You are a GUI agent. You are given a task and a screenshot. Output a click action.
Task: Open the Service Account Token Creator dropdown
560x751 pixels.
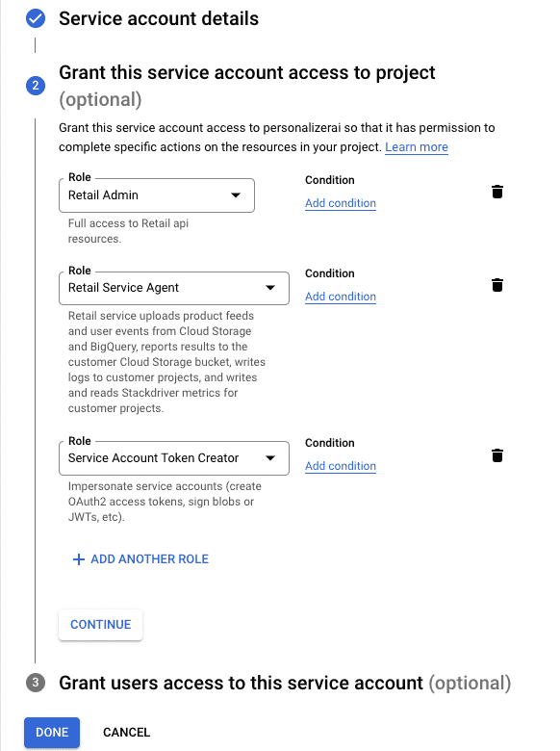point(174,458)
